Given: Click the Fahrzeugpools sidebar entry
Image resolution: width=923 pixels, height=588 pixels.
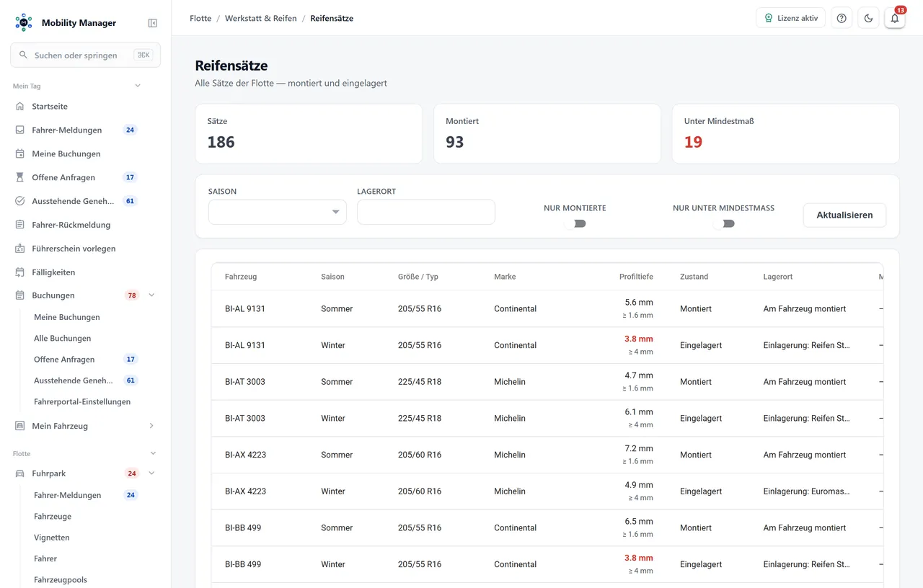Looking at the screenshot, I should [x=61, y=580].
